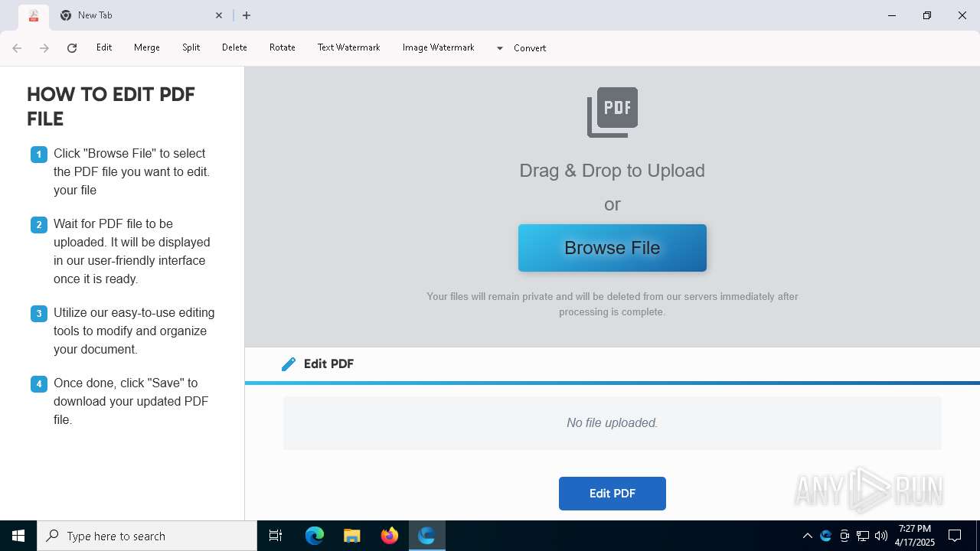Click the taskbar search box

[147, 536]
